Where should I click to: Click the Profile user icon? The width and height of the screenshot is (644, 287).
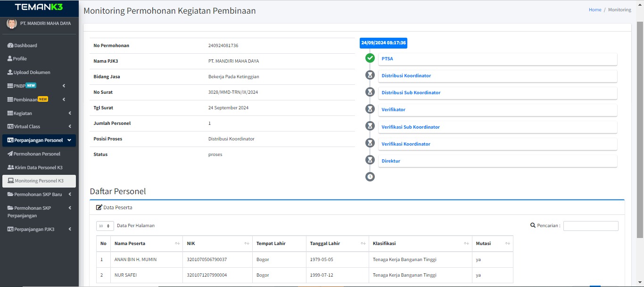10,59
